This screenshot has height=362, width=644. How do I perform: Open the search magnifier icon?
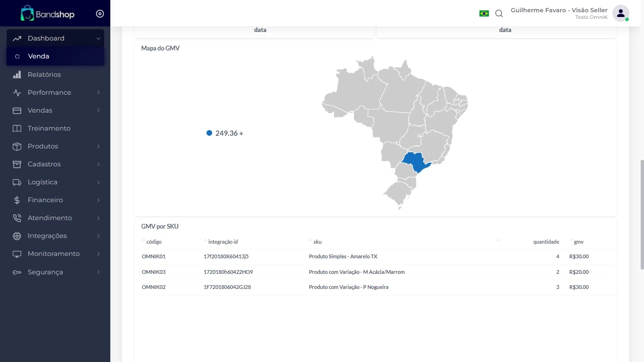[x=499, y=14]
